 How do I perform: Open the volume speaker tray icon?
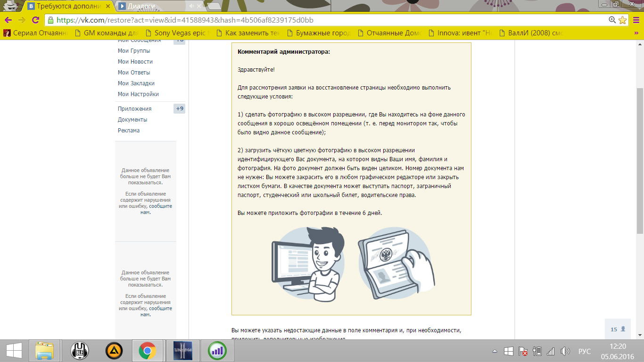[565, 351]
